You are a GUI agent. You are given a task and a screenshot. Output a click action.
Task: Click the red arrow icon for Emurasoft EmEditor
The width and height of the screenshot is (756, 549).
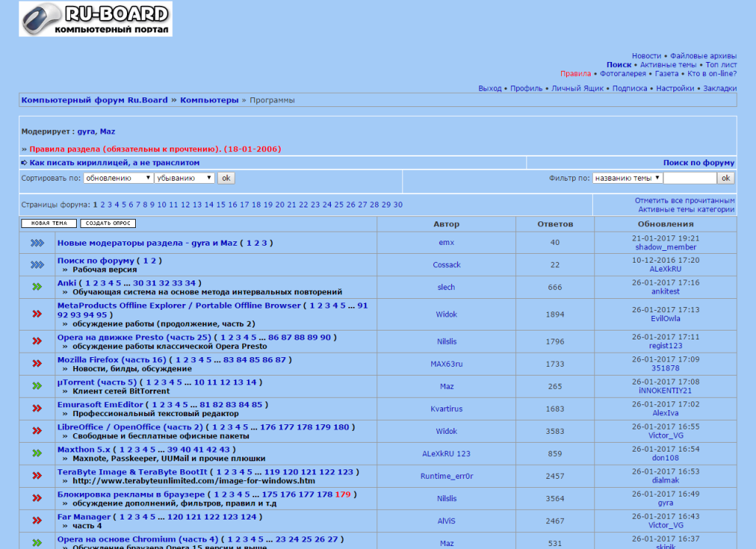tap(37, 408)
